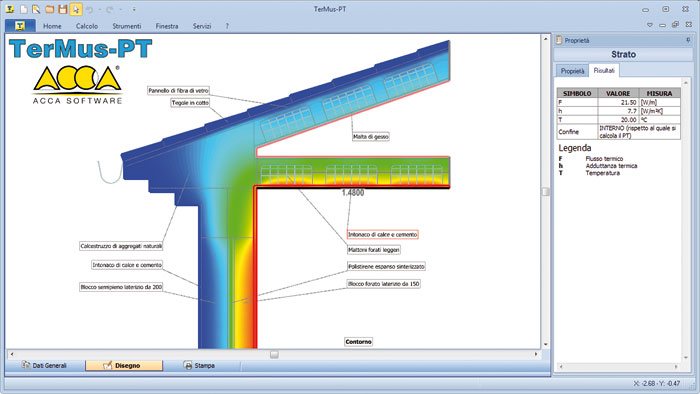Collapse the ribbon with the small down-triangle icon
700x394 pixels.
650,25
